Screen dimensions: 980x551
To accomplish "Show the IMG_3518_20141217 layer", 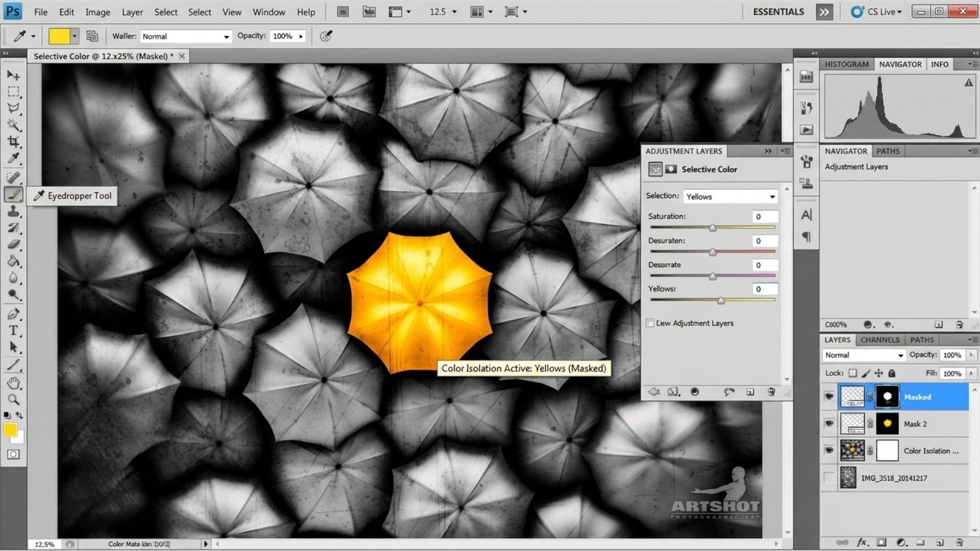I will (829, 478).
